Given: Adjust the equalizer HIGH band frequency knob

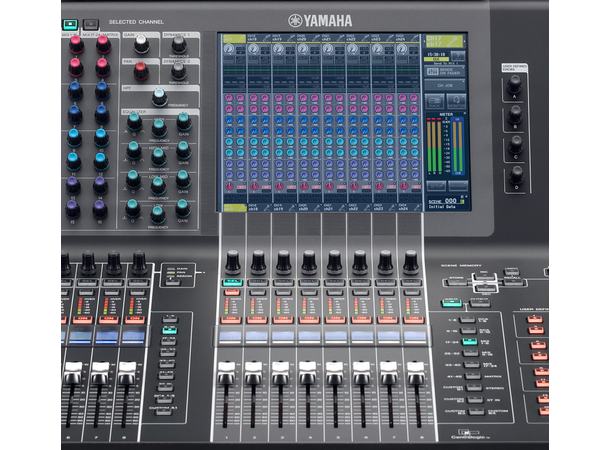Looking at the screenshot, I should click(x=159, y=128).
